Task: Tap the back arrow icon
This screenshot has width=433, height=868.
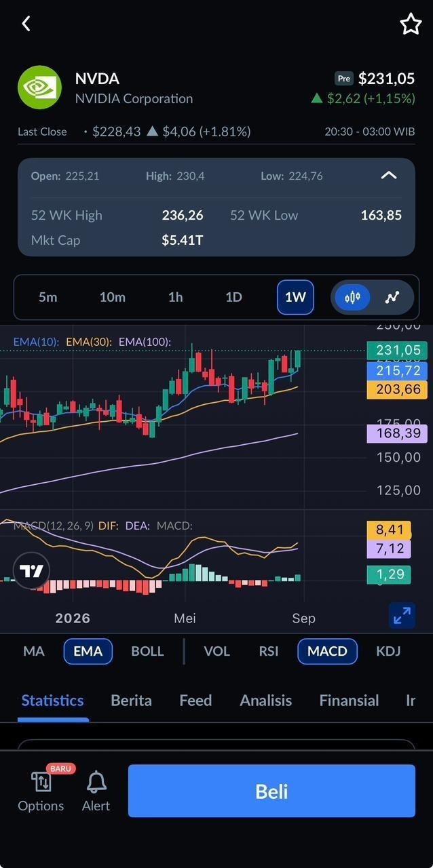Action: tap(26, 24)
